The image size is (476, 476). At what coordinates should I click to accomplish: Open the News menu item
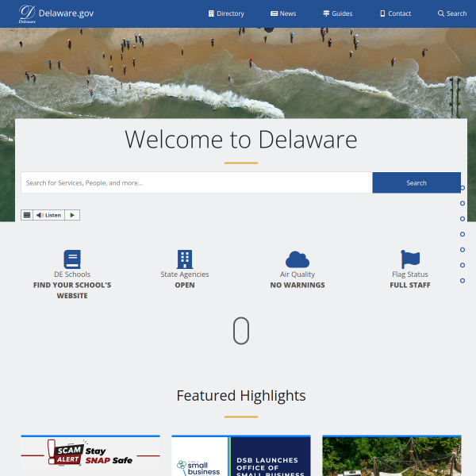283,13
